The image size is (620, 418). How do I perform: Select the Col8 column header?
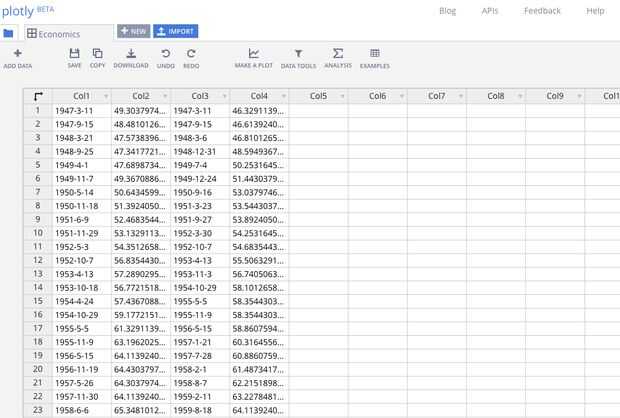[496, 96]
